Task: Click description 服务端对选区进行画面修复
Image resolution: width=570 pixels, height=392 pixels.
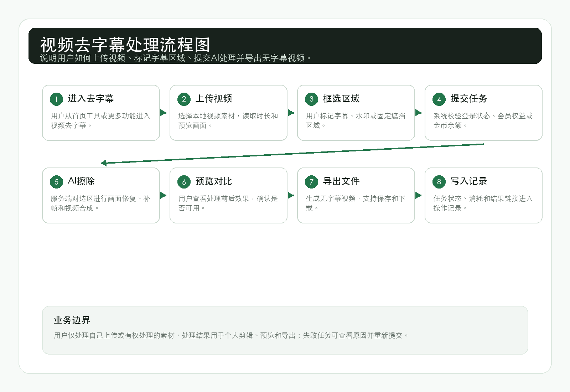Action: pos(100,203)
